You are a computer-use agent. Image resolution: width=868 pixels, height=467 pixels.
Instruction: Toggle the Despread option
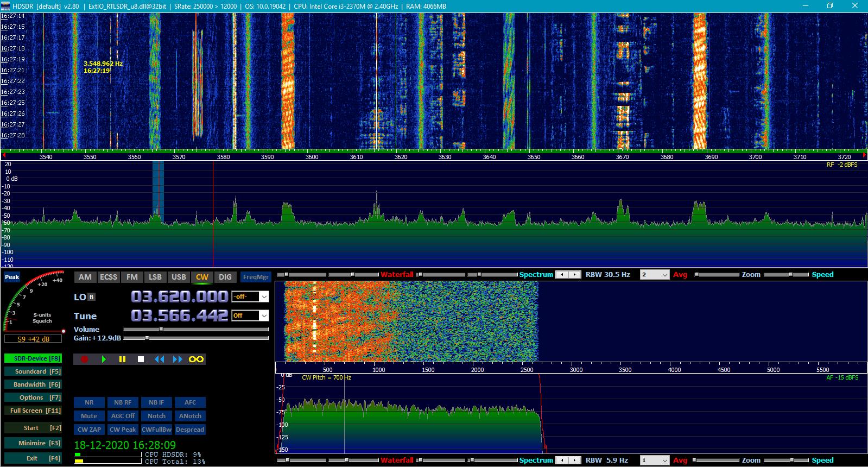click(x=190, y=430)
